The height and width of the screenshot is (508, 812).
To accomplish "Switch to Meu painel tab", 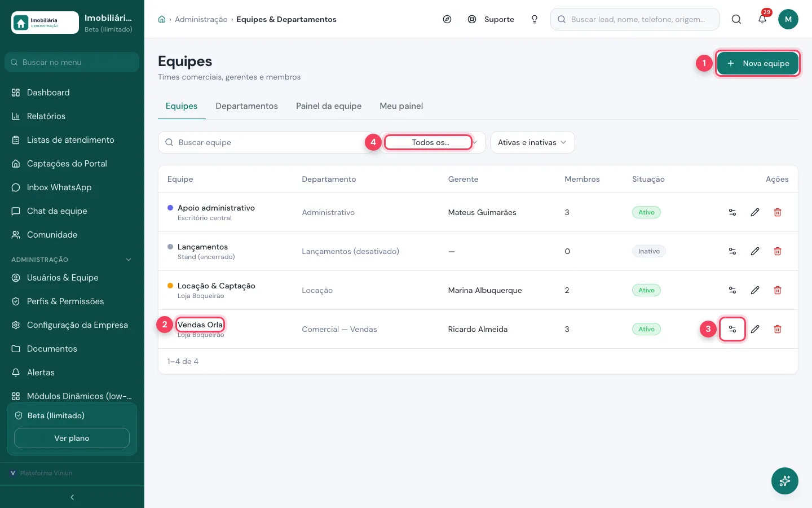I will 401,106.
